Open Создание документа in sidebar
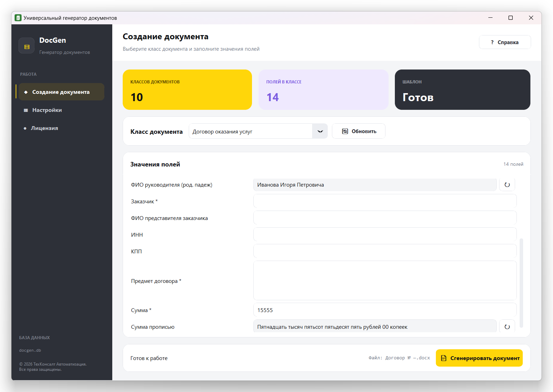Viewport: 553px width, 392px height. (62, 92)
